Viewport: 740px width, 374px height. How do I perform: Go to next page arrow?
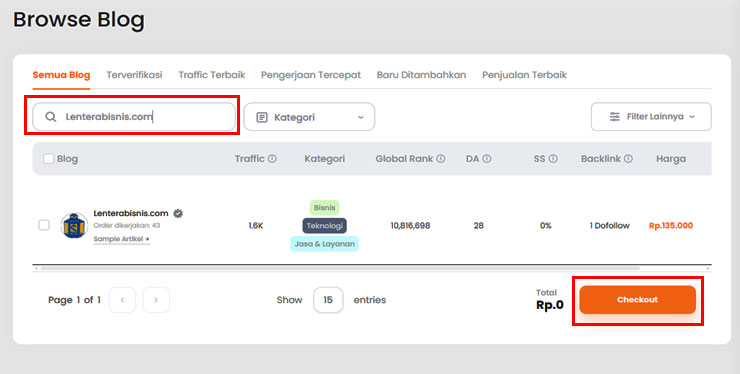[156, 300]
